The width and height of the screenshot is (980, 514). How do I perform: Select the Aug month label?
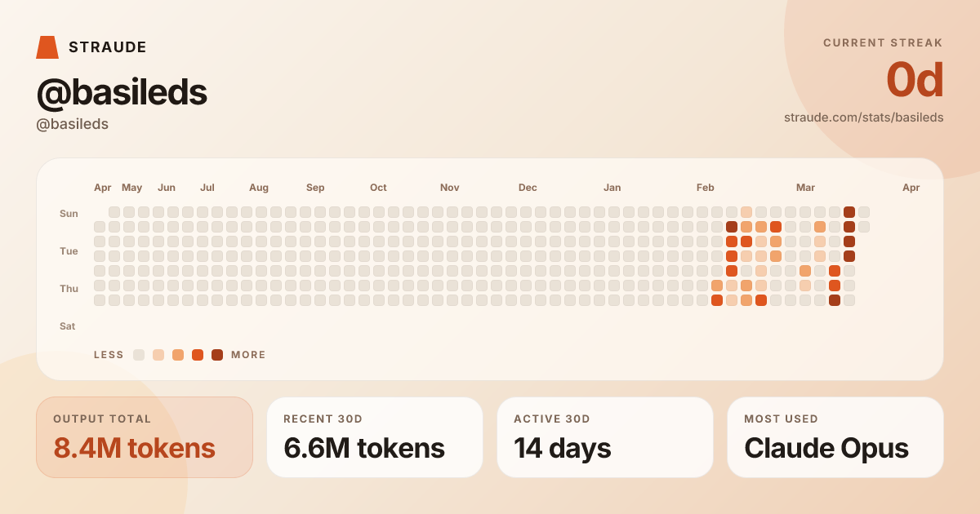pos(259,188)
